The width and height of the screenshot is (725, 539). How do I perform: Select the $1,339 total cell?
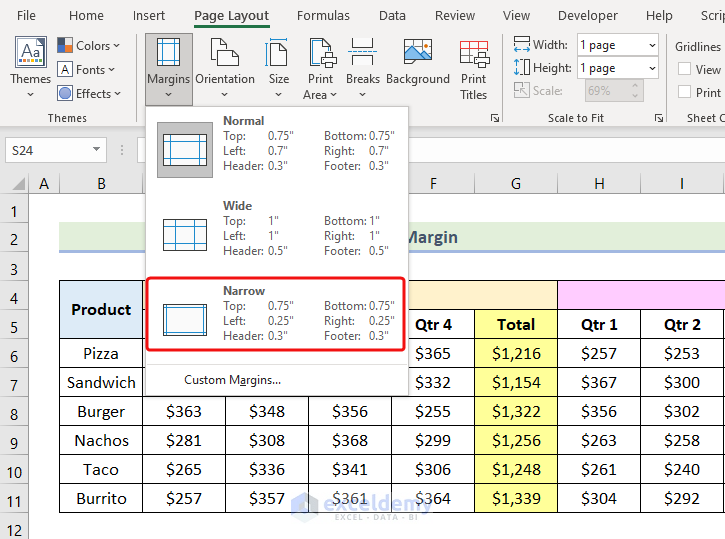(x=516, y=498)
